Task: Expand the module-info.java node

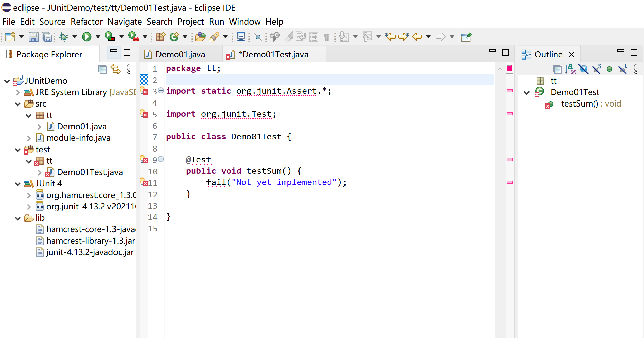Action: click(29, 138)
